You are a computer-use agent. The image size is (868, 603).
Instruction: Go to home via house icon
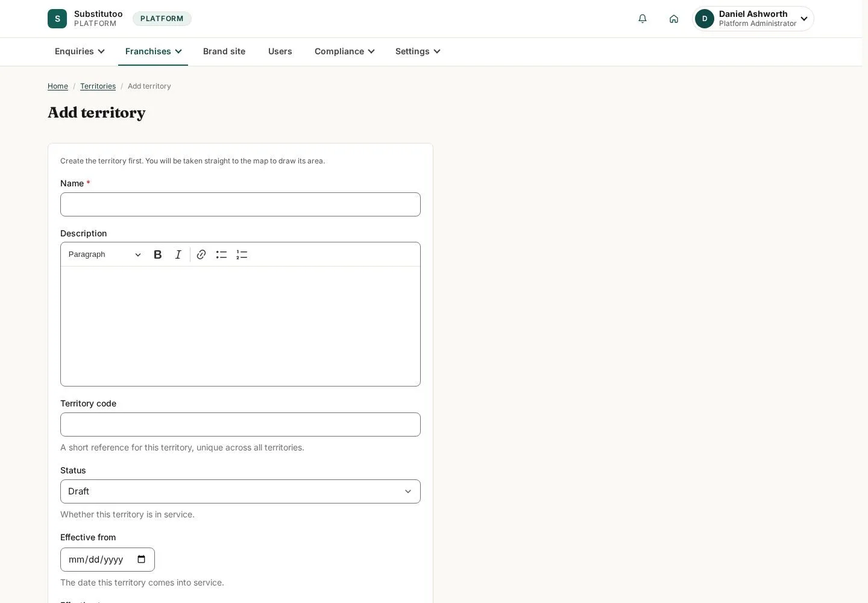click(x=674, y=19)
